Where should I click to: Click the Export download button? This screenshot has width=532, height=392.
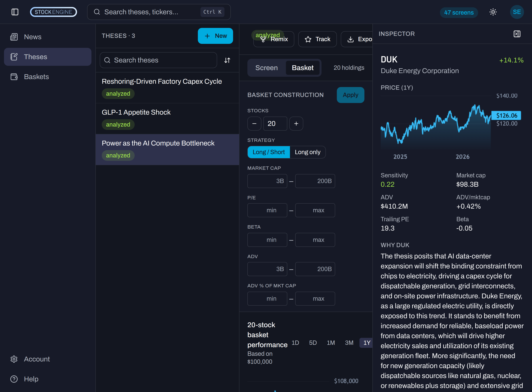pos(357,39)
